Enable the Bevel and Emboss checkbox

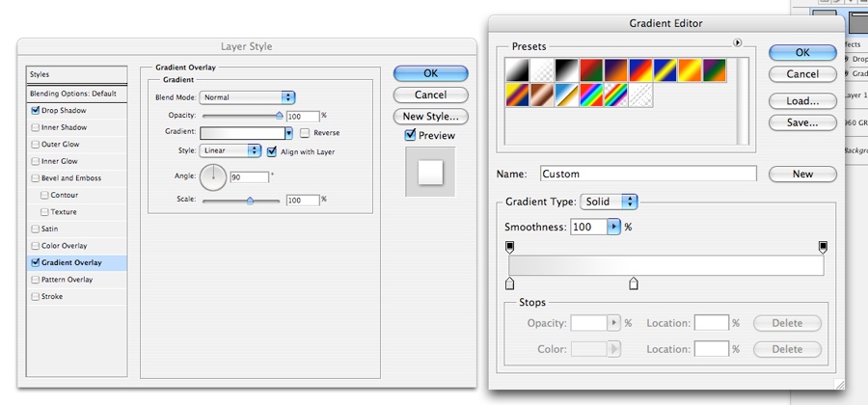(x=36, y=178)
